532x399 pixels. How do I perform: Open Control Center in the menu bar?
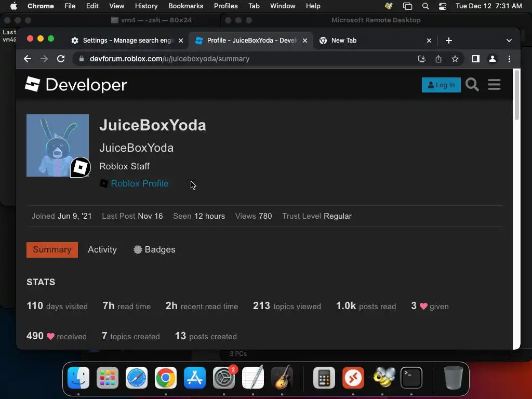point(443,6)
